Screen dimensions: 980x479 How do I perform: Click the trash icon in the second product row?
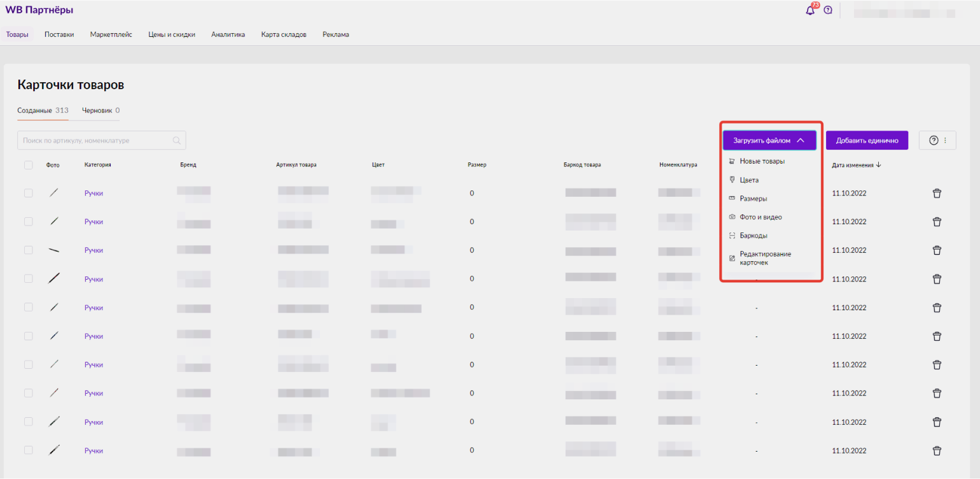pos(937,222)
